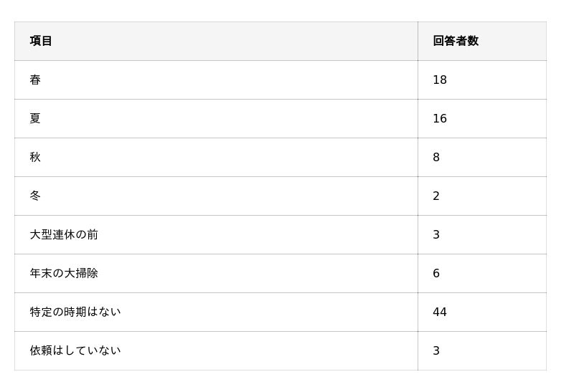
Task: Select the 夏 row label
Action: coord(35,118)
